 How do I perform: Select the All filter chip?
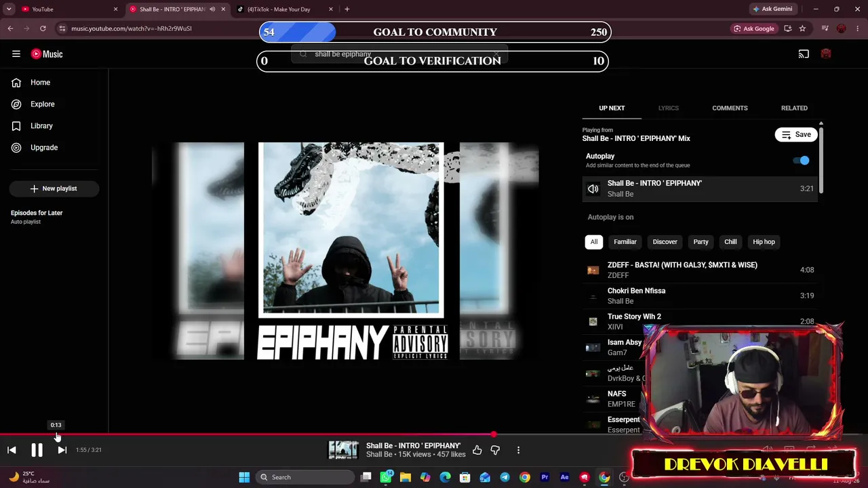(x=594, y=242)
